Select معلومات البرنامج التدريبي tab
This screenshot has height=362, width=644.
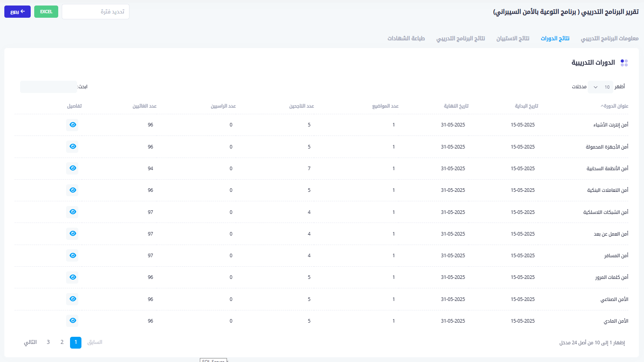[x=609, y=38]
